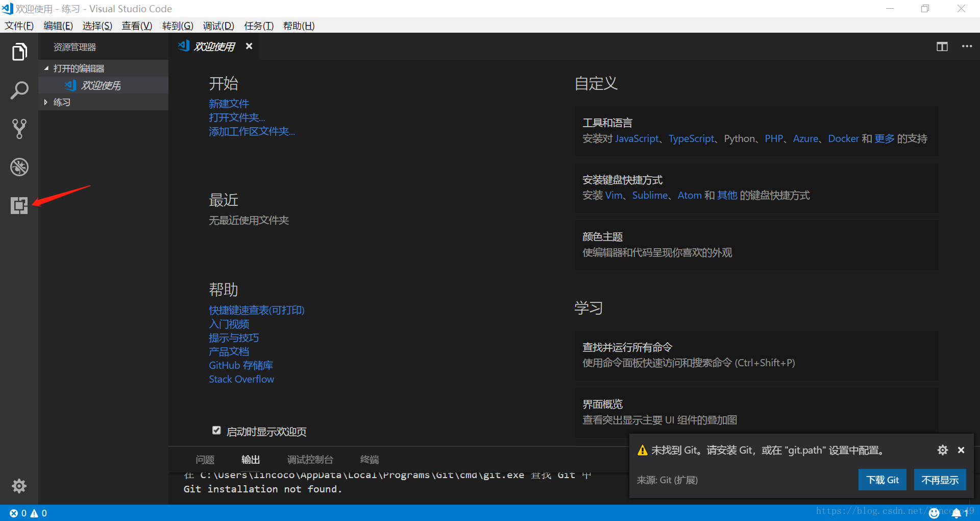Click the warnings count in status bar
The image size is (980, 521).
[39, 513]
